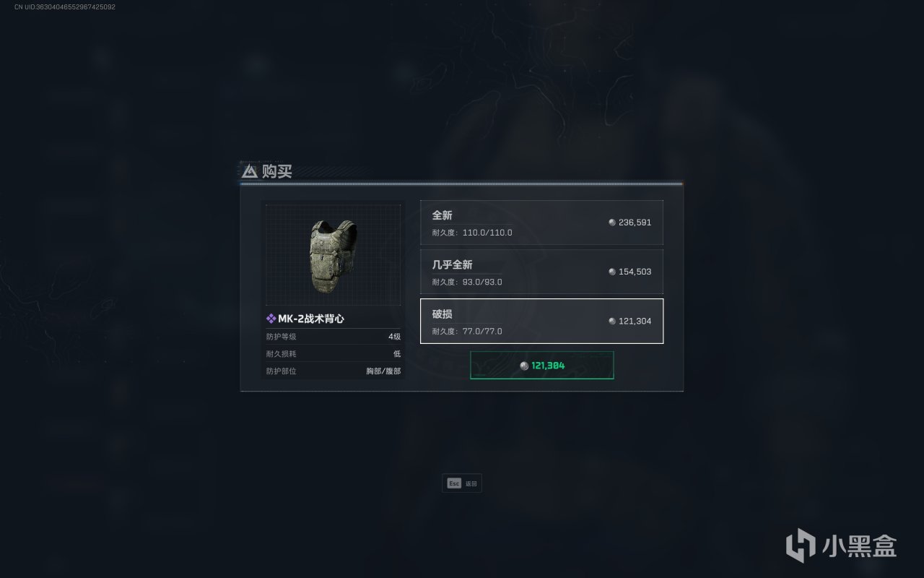Click the coin icon inside green purchase button

pos(524,366)
